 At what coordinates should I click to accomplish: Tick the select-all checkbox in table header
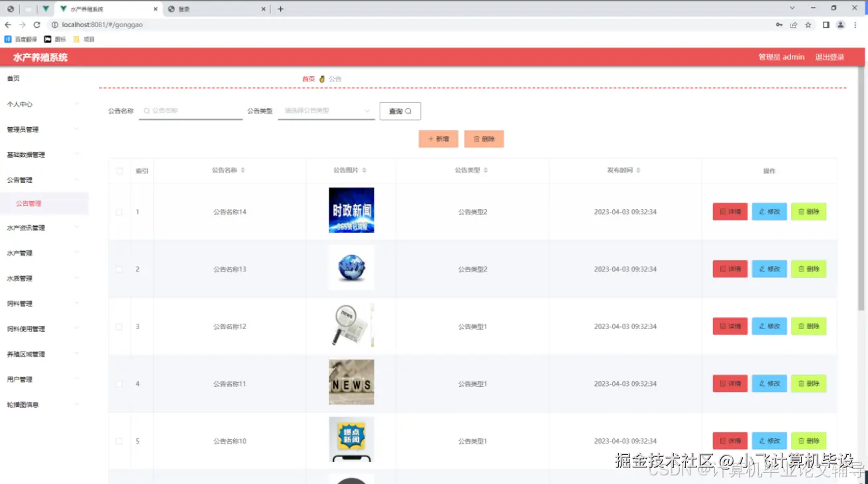[x=119, y=171]
